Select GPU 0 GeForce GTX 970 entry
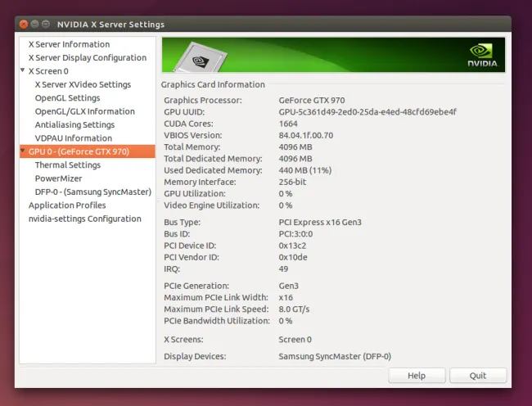 pyautogui.click(x=79, y=151)
